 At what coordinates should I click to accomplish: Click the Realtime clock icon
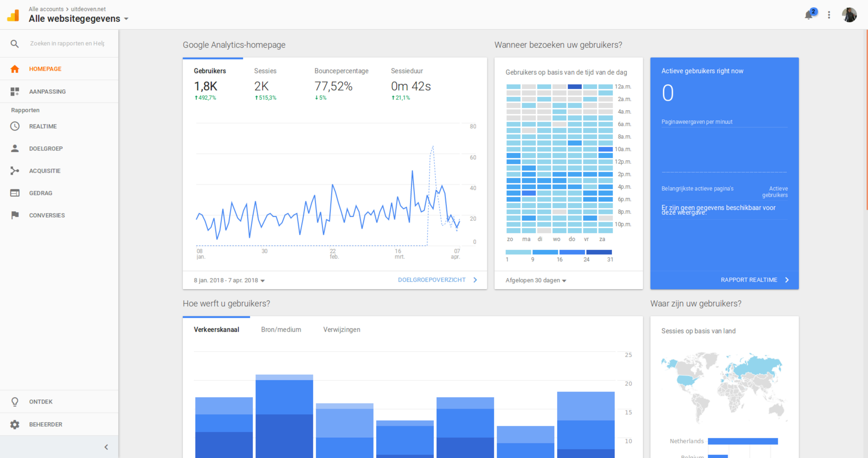pos(14,126)
